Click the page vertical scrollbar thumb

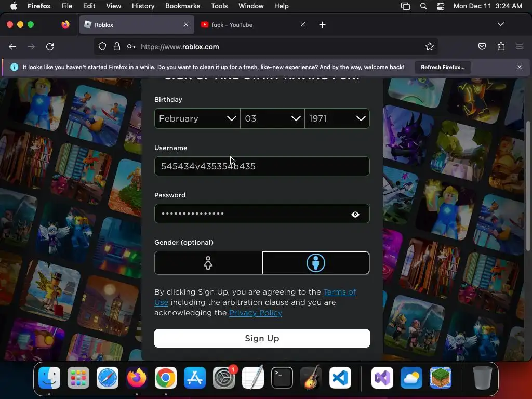[528, 186]
